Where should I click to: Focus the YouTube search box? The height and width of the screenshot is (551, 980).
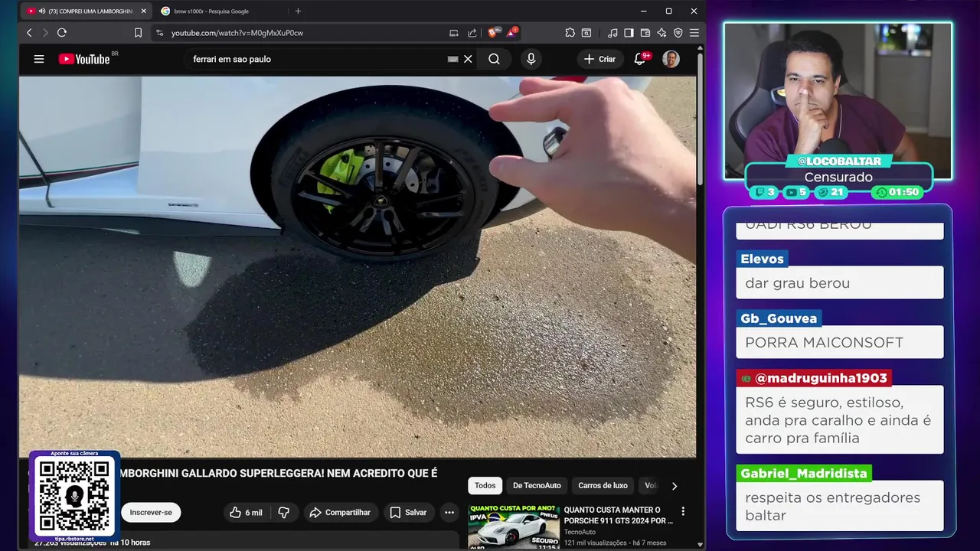pos(318,59)
